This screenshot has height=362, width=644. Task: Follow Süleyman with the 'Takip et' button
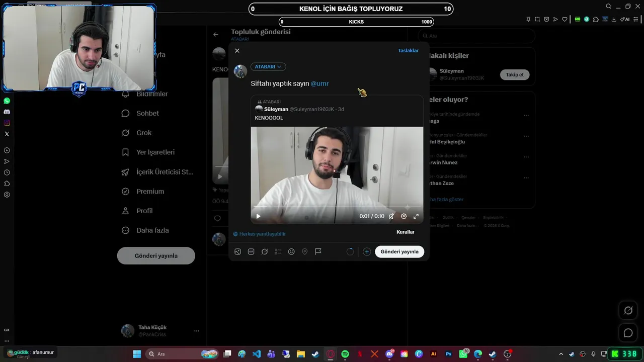(515, 75)
